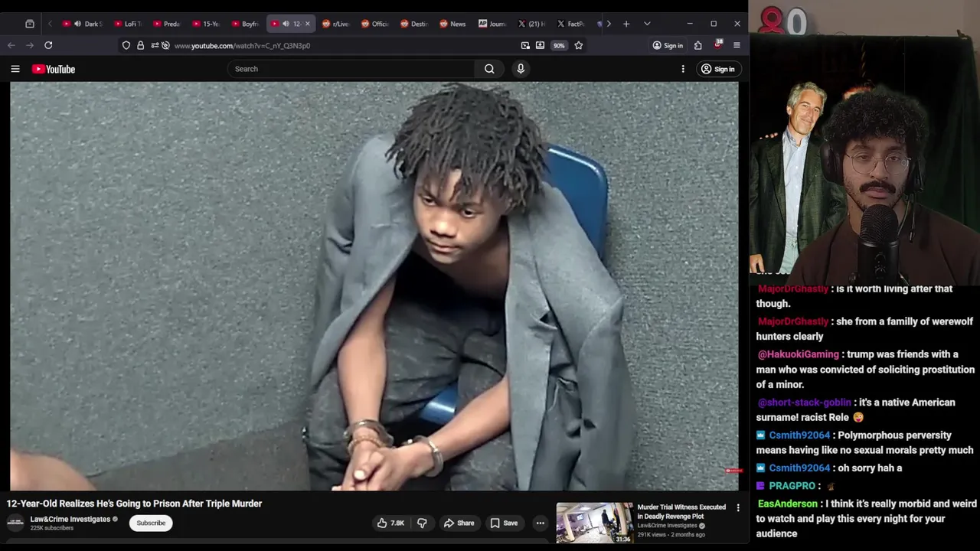Viewport: 980px width, 551px height.
Task: Subscribe to Law&Crime Investigates channel
Action: coord(151,523)
